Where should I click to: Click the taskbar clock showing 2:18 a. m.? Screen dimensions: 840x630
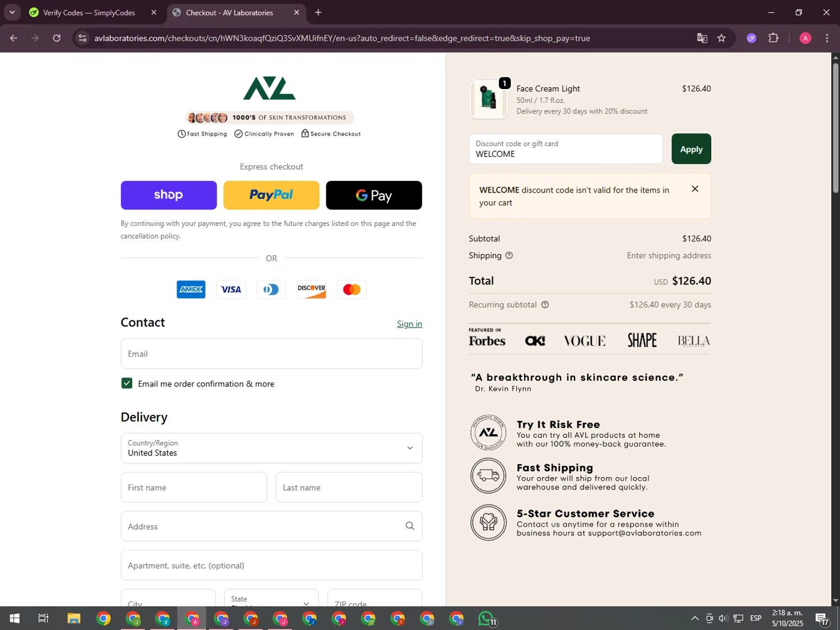coord(787,618)
